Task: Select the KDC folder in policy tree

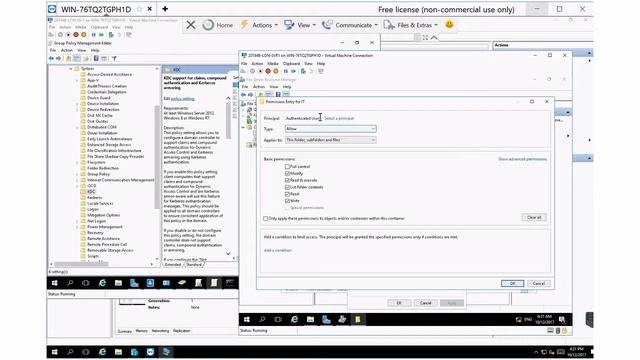Action: tap(91, 191)
